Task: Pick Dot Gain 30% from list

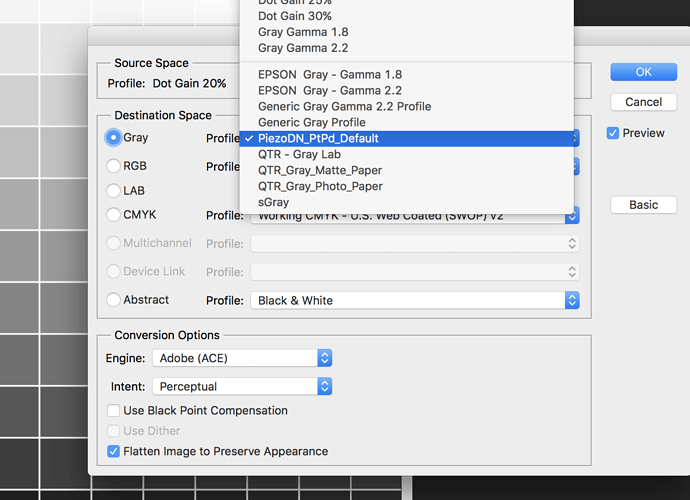Action: (295, 16)
